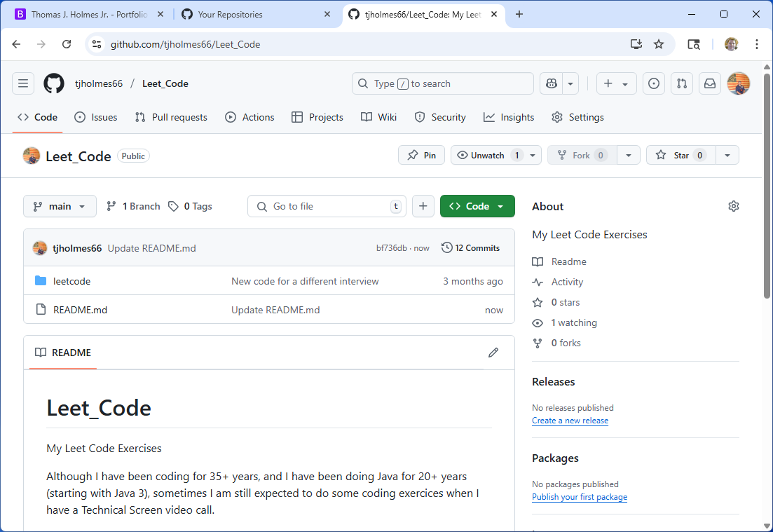773x532 pixels.
Task: Open the Unwatch notifications dropdown
Action: coord(496,156)
